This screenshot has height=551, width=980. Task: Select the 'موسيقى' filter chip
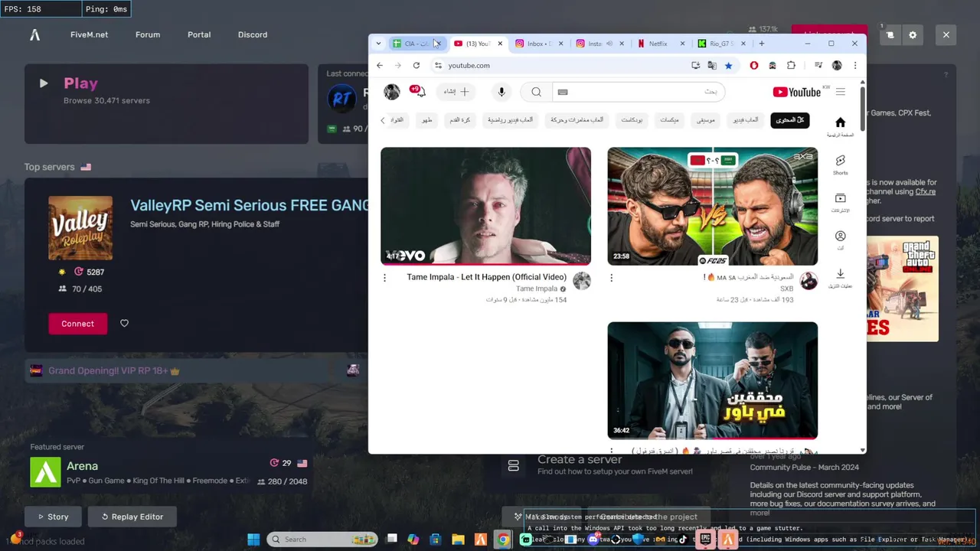[x=705, y=120]
